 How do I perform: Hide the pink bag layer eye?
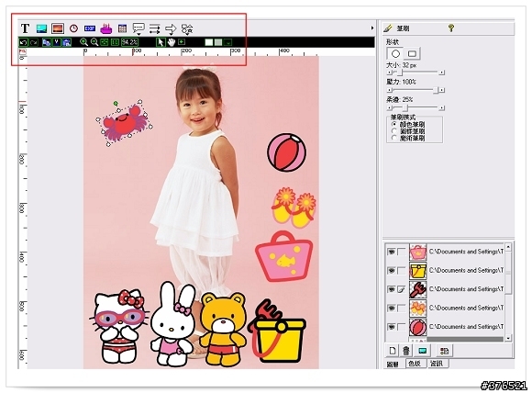pos(391,252)
